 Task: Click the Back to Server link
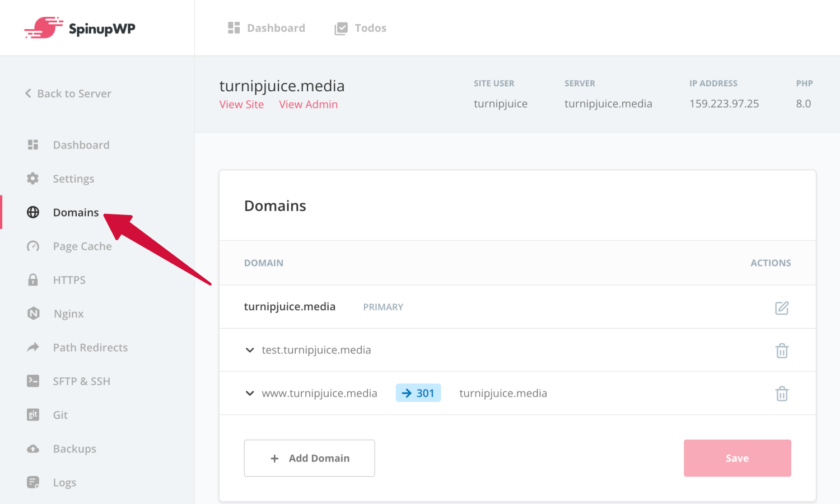tap(68, 94)
